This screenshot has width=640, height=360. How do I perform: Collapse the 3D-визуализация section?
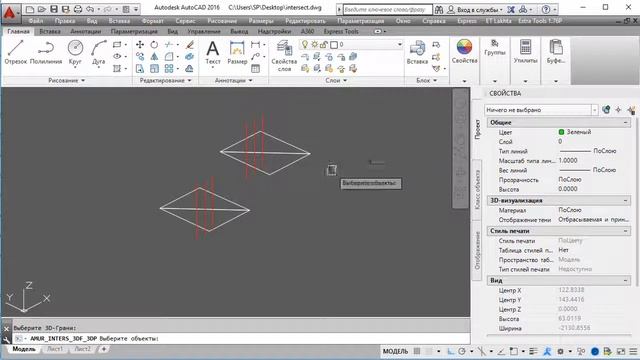point(625,200)
